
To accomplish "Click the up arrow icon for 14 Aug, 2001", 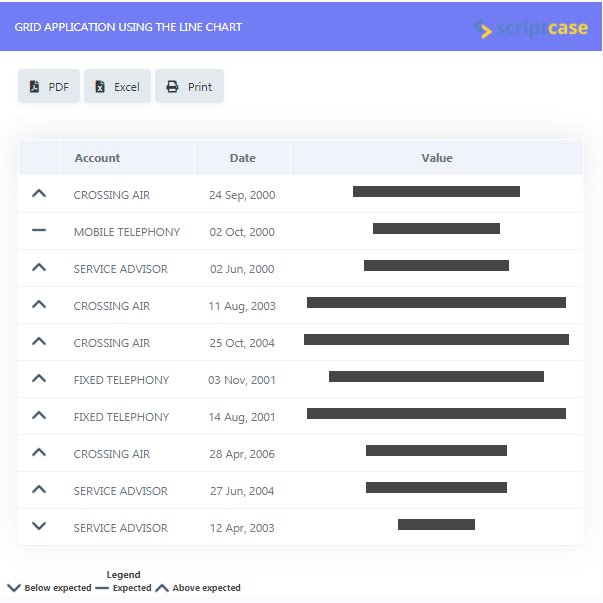I will (x=39, y=415).
